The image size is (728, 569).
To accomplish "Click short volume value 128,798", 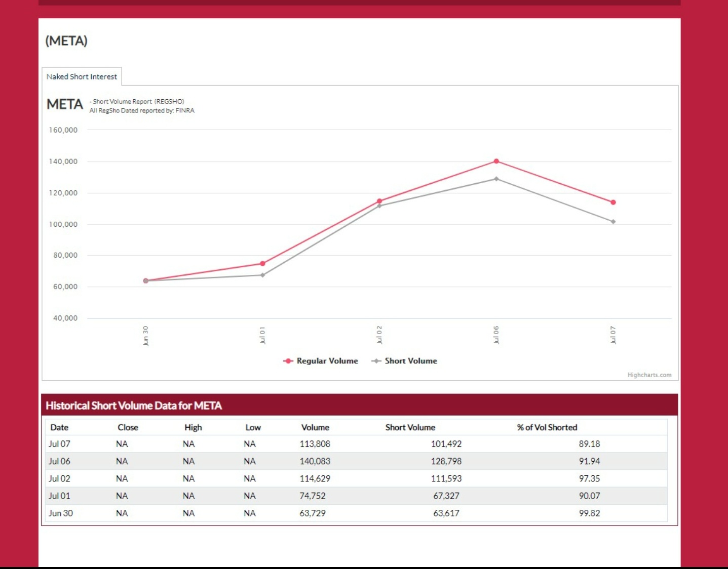I will (x=446, y=461).
